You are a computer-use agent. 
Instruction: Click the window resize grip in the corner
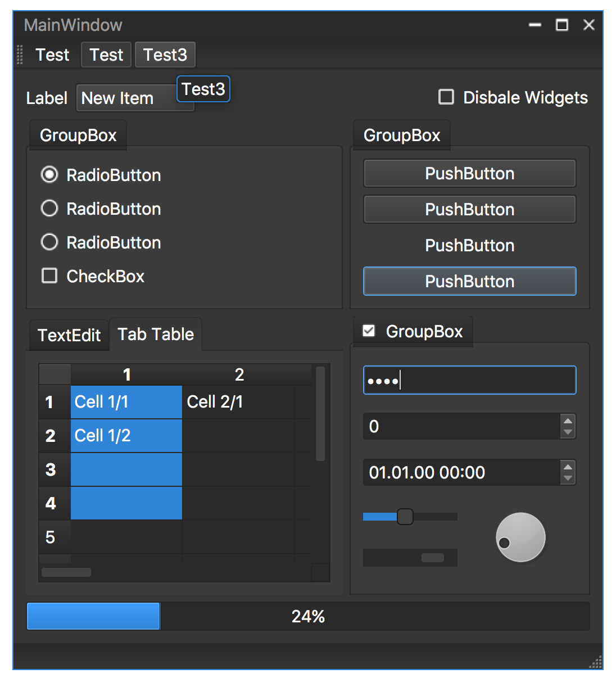click(596, 662)
